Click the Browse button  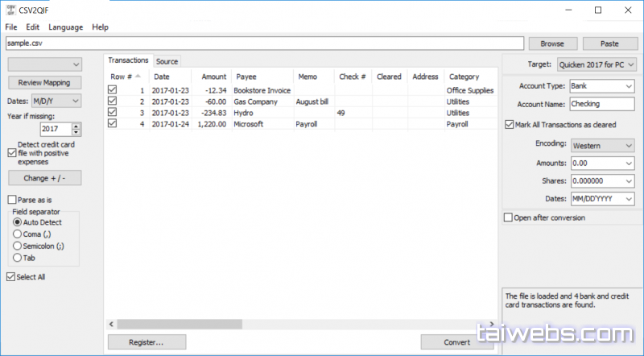click(x=551, y=43)
